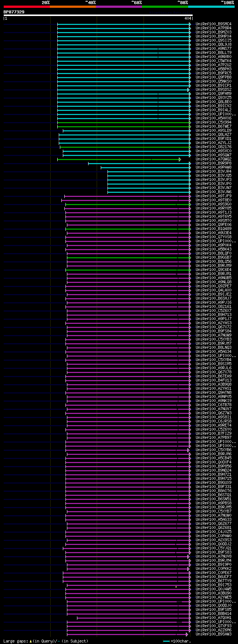Select label UniRef100_C6TB78
The image size is (238, 644).
tap(213, 405)
